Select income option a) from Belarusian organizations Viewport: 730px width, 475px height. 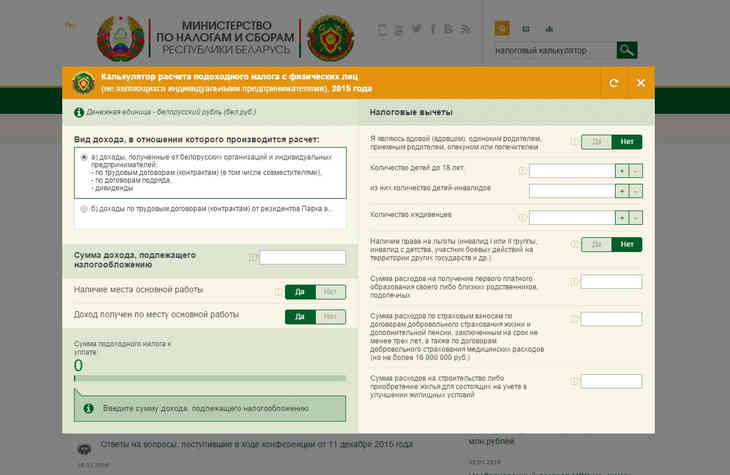click(83, 157)
